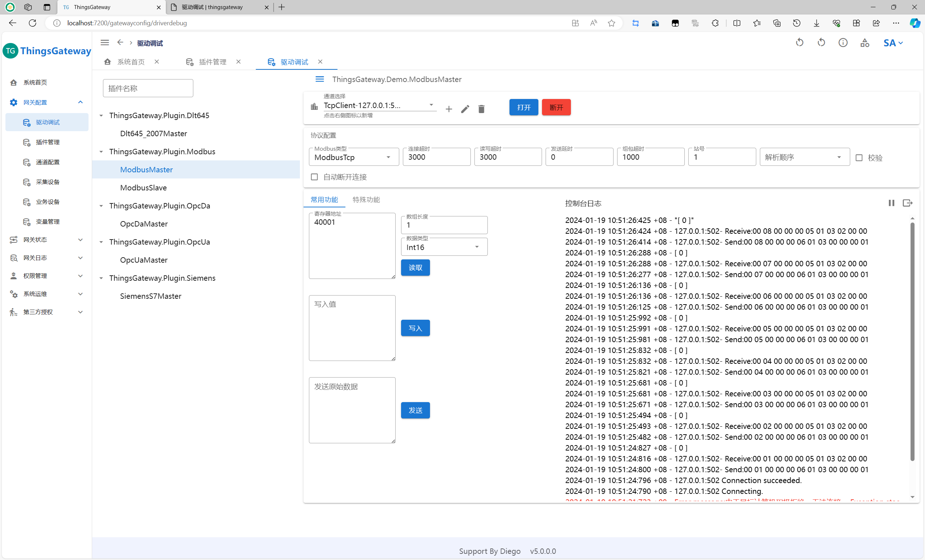Toggle the sidebar hamburger menu icon
This screenshot has width=925, height=560.
(x=105, y=43)
